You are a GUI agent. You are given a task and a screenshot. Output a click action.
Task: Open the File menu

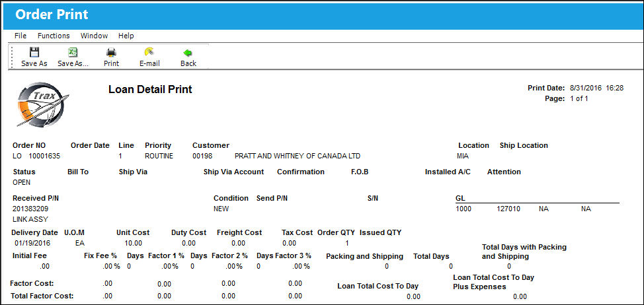click(20, 36)
